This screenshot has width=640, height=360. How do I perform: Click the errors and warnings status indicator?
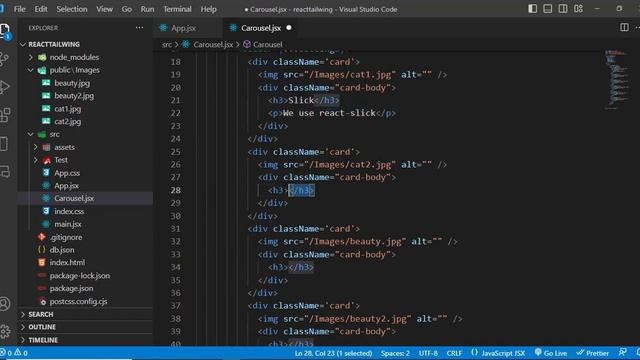pos(14,353)
